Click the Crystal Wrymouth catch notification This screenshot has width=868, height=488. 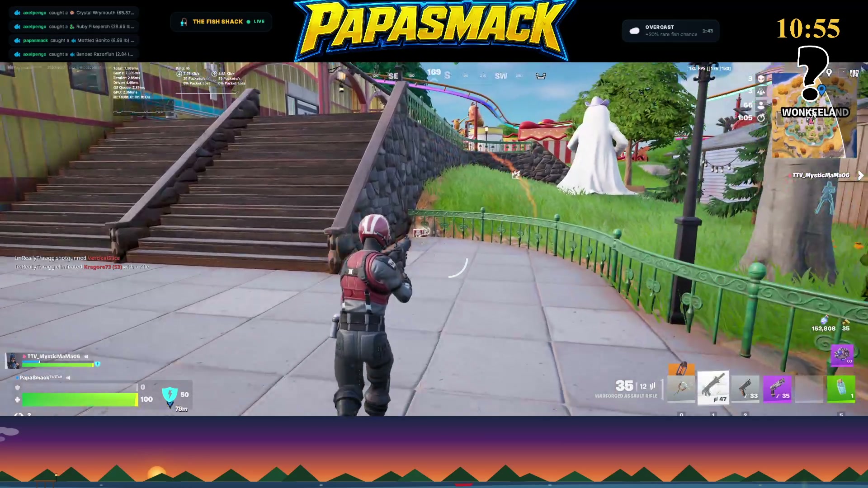(75, 13)
